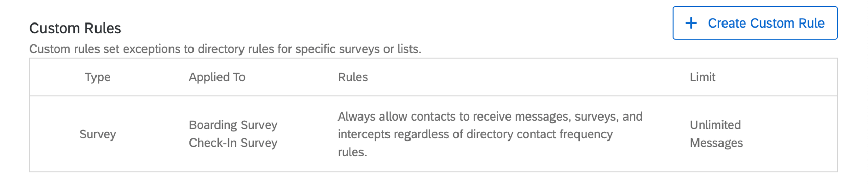Click the plus icon in Create Custom Rule
Image resolution: width=868 pixels, height=186 pixels.
(691, 23)
